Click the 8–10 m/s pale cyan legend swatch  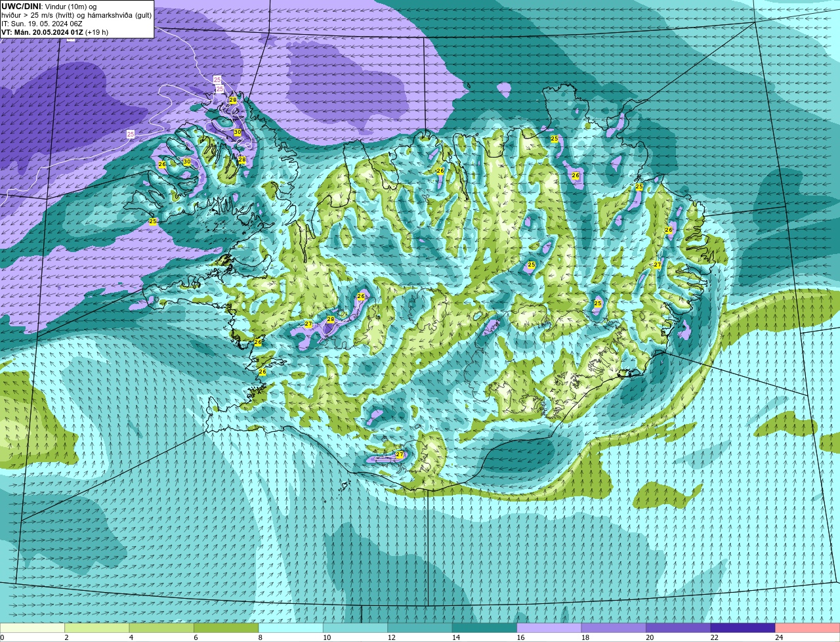click(291, 628)
